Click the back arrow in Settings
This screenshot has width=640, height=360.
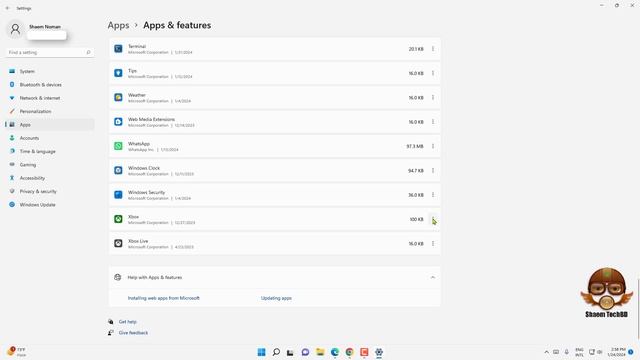click(x=7, y=8)
